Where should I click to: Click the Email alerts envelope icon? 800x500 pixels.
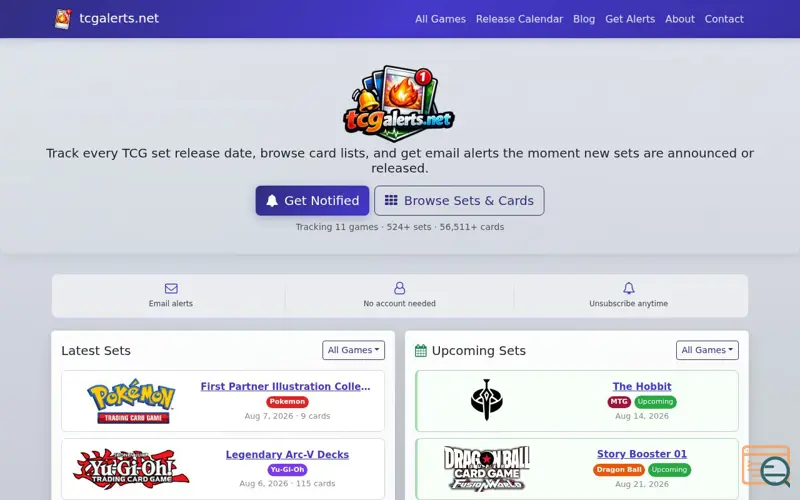point(171,288)
